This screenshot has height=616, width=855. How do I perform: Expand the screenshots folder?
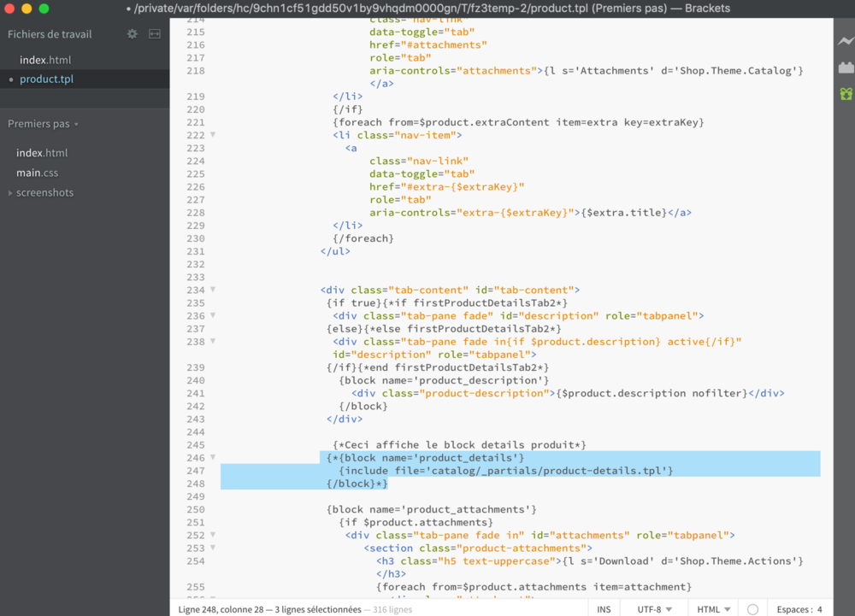tap(44, 192)
